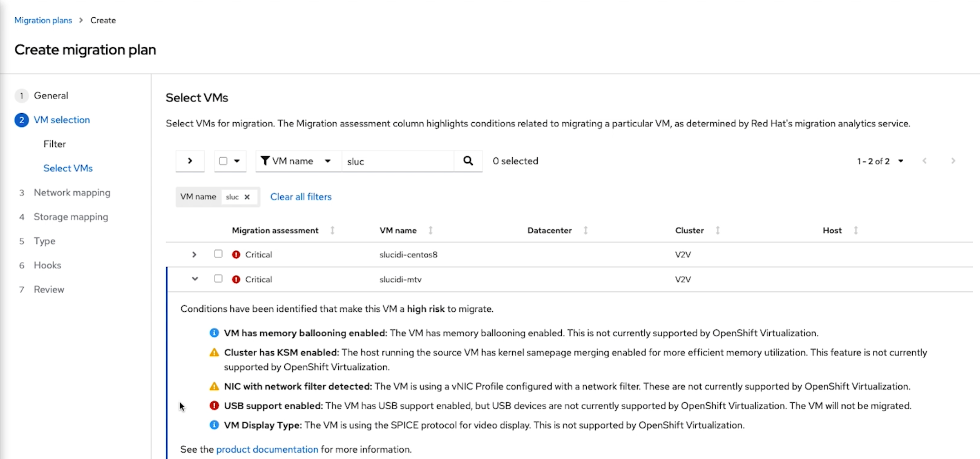Click the filter icon beside VM name
Screen dimensions: 980x459
point(266,161)
